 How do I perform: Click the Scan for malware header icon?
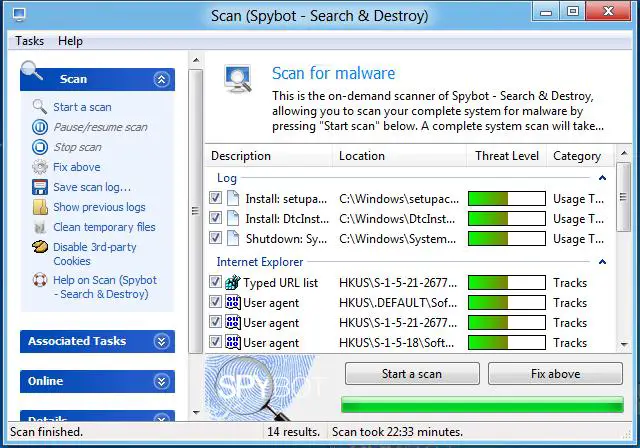(238, 78)
